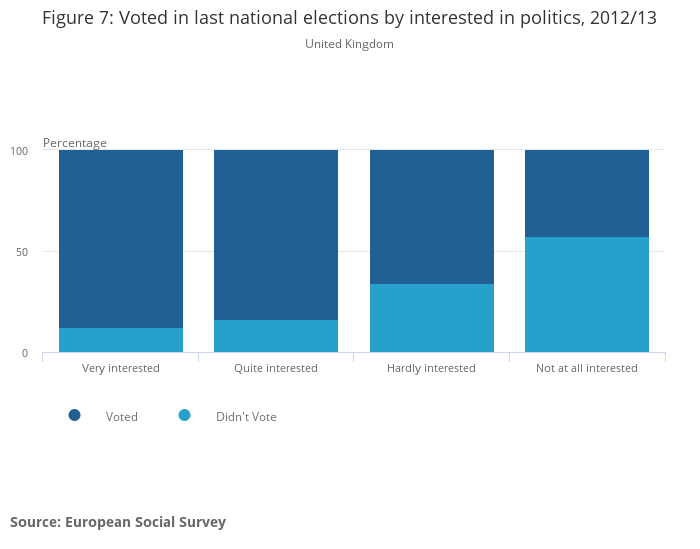The width and height of the screenshot is (700, 549).
Task: Click Didn't Vote segment for Hardly interested
Action: click(x=432, y=318)
